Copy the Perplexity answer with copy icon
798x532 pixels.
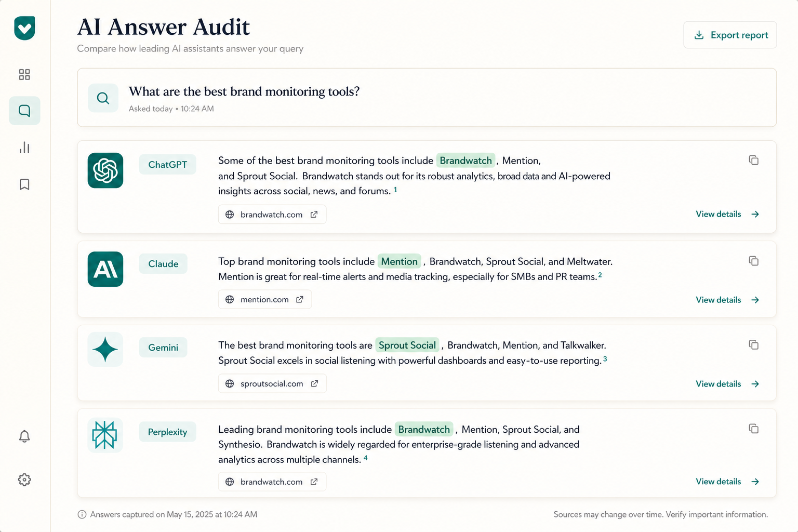tap(754, 429)
